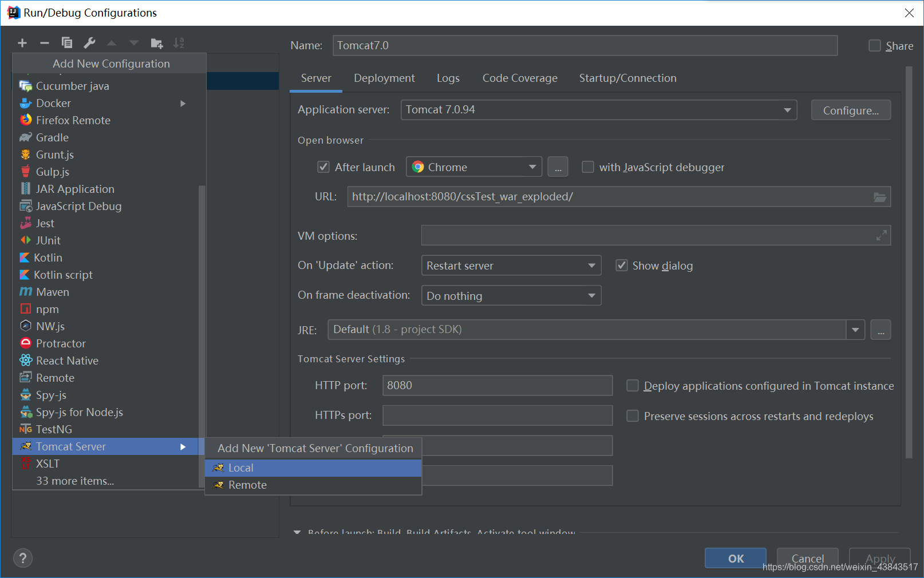Click the browse button next to JRE

click(880, 330)
